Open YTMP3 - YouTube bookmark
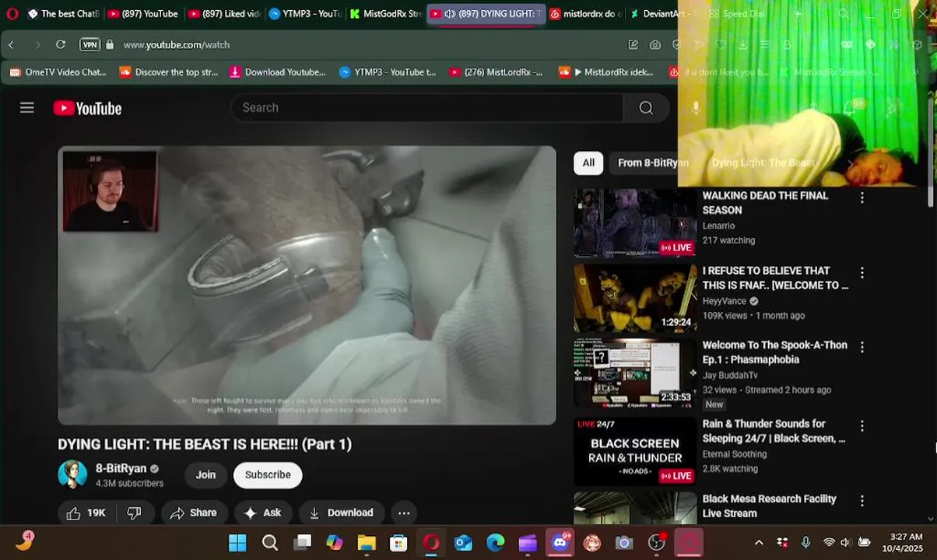The width and height of the screenshot is (937, 560). (388, 72)
